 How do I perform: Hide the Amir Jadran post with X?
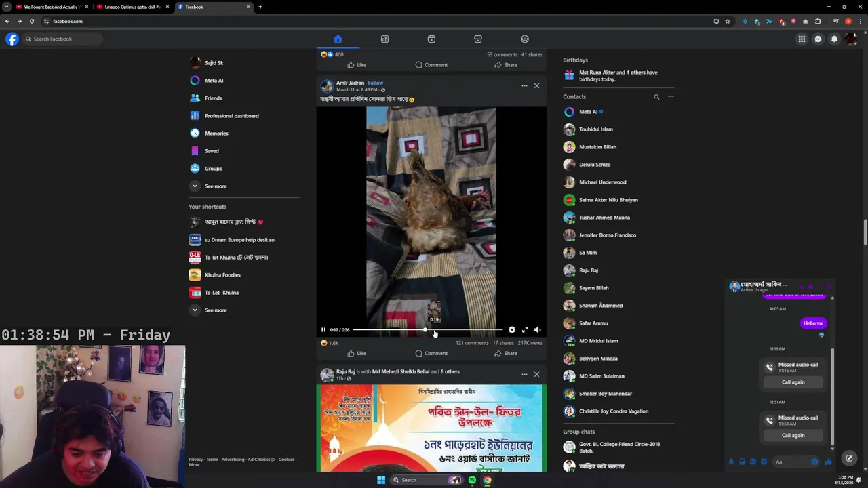(x=536, y=85)
